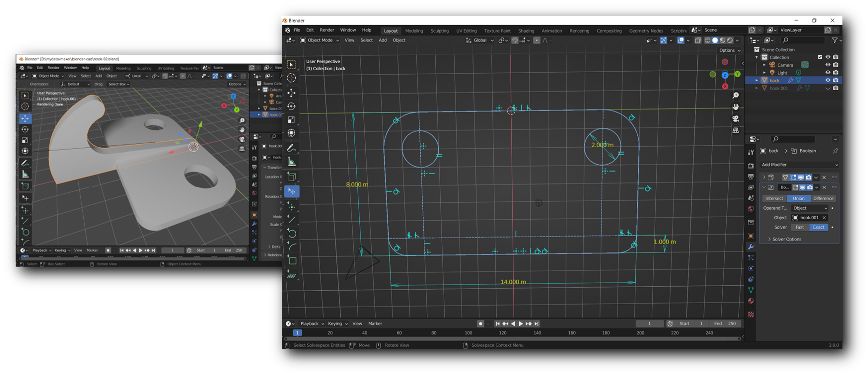868x375 pixels.
Task: Click the play button in timeline
Action: pyautogui.click(x=521, y=324)
